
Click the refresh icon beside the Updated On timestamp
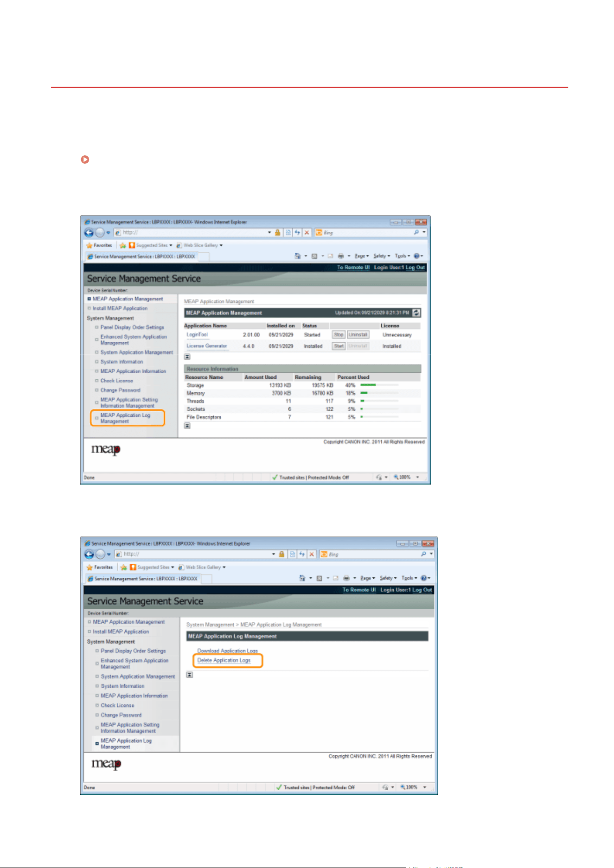(416, 313)
